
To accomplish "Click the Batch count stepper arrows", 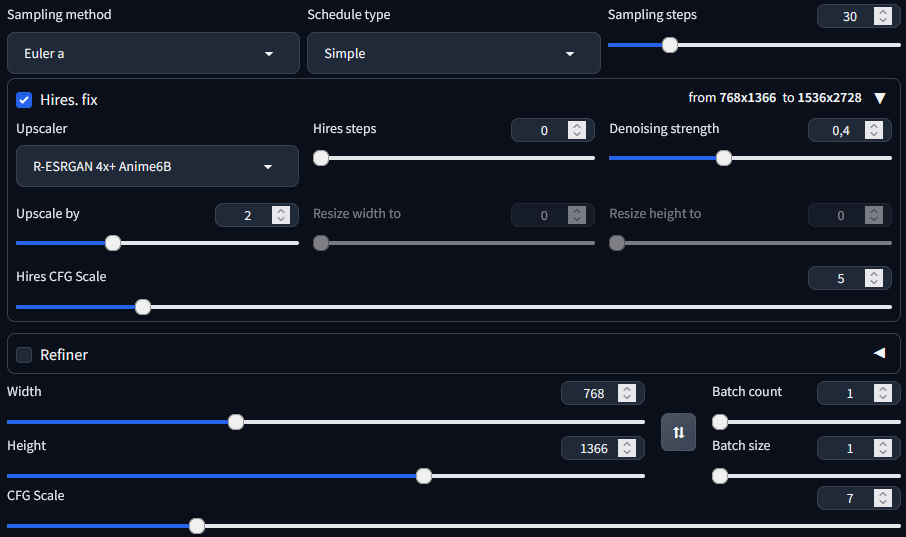I will point(883,393).
